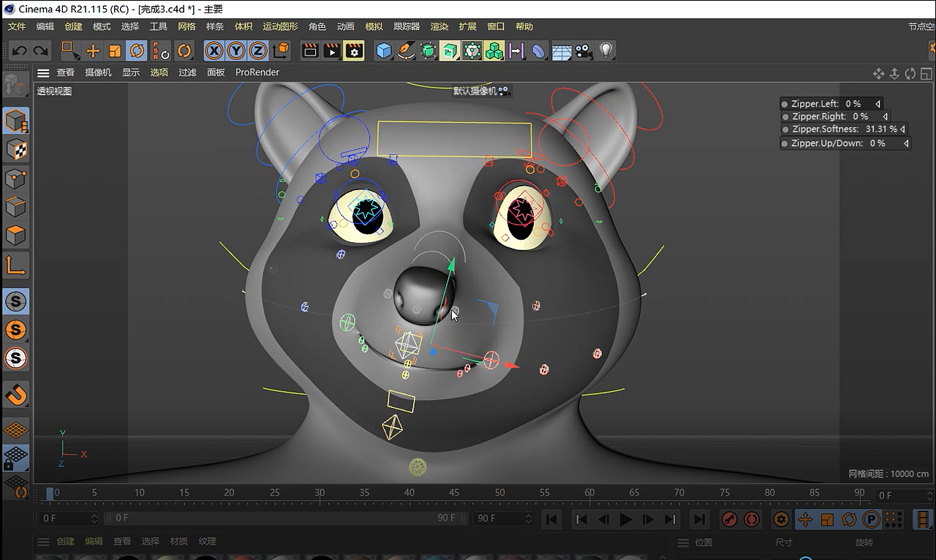Open the viewport ProRender menu
The image size is (936, 560).
[257, 72]
